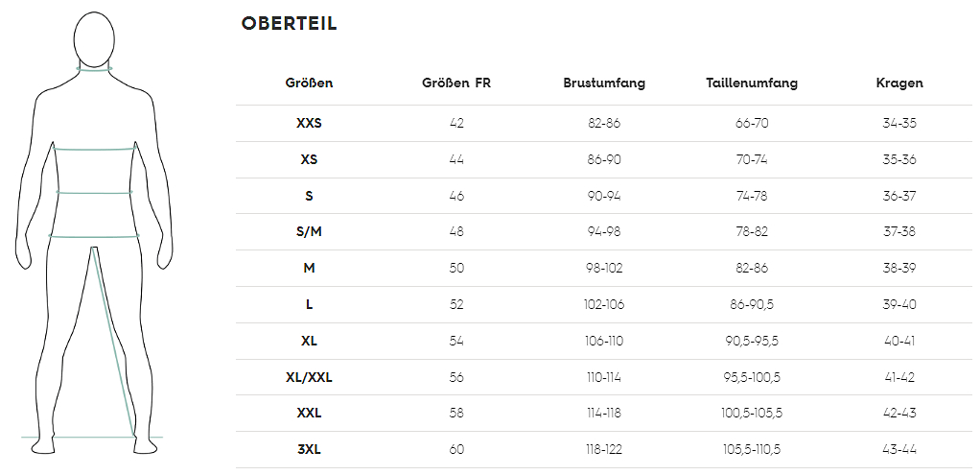
Task: Click the neck measurement line on figure
Action: [94, 69]
